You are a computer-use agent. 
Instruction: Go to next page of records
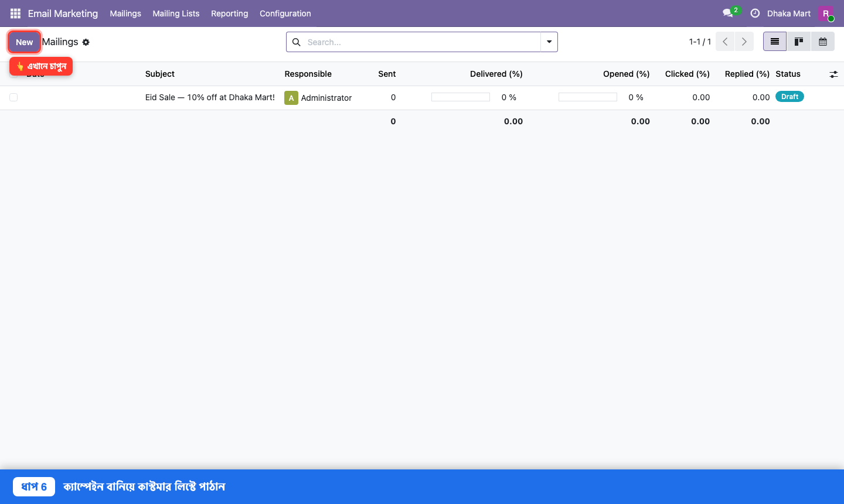pos(744,42)
